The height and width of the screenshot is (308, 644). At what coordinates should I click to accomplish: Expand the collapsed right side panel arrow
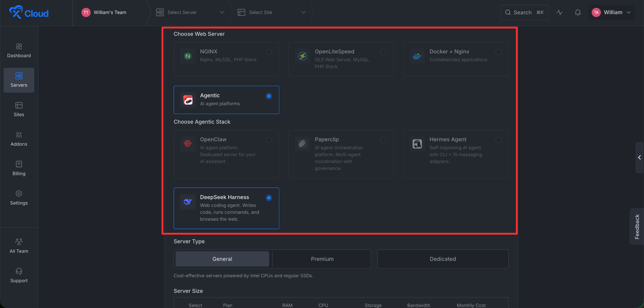click(639, 157)
